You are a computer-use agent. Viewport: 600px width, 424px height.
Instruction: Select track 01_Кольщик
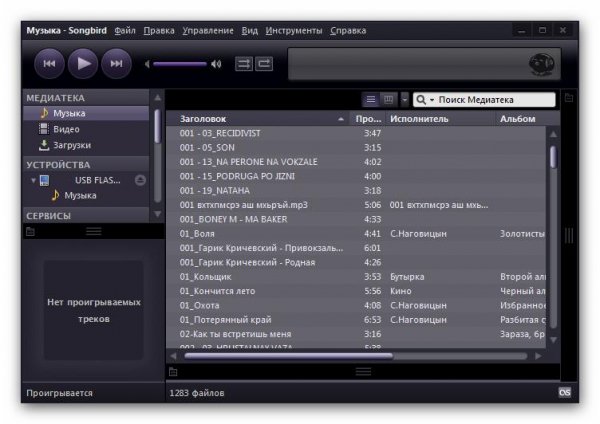pos(356,277)
